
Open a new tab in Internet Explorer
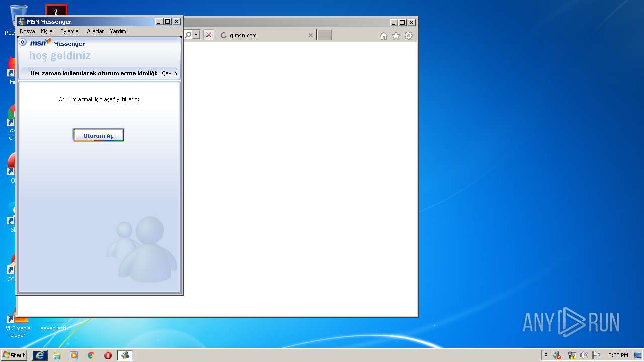[x=324, y=35]
